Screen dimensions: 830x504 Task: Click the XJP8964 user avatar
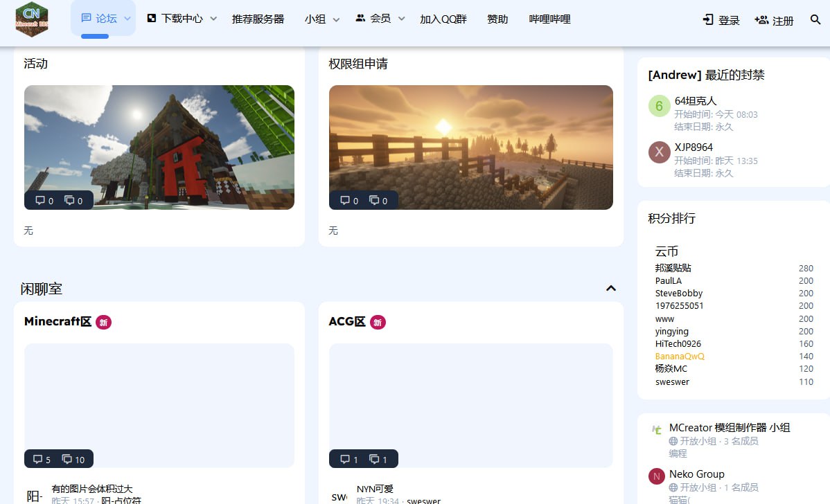pos(659,152)
